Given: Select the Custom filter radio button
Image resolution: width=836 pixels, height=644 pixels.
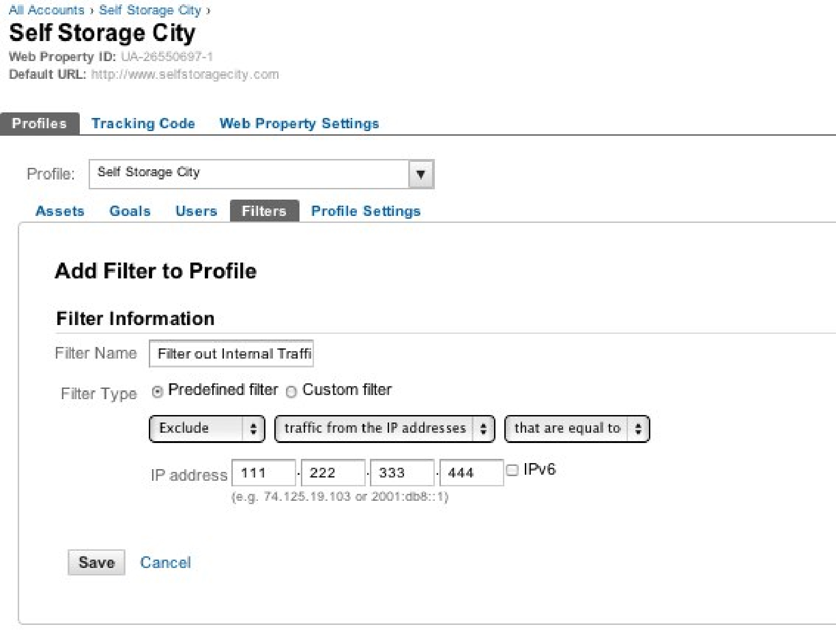Looking at the screenshot, I should click(x=291, y=392).
